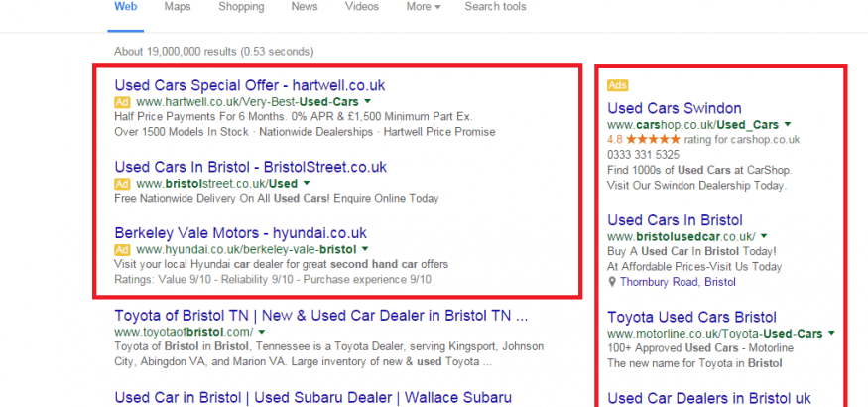
Task: Click the Ads label in right column
Action: [617, 85]
